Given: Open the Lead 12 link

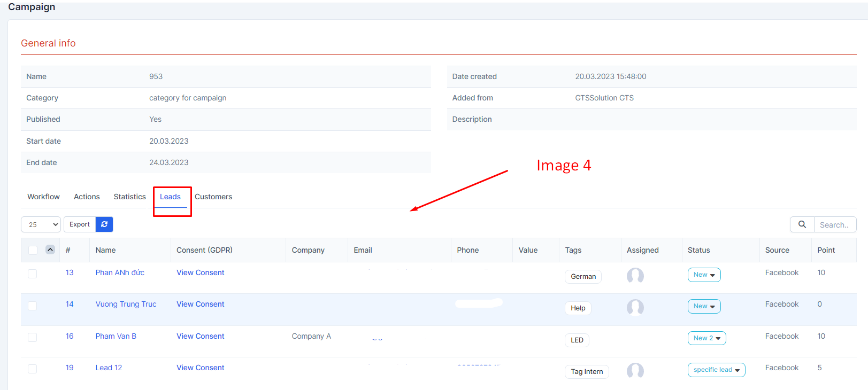Looking at the screenshot, I should pyautogui.click(x=109, y=368).
